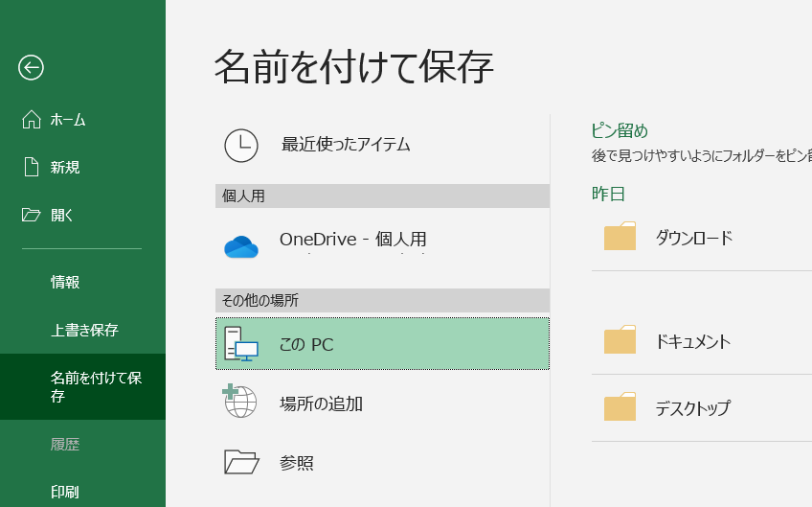812x507 pixels.
Task: Select 名前を付けて保存 in the sidebar
Action: coord(96,386)
